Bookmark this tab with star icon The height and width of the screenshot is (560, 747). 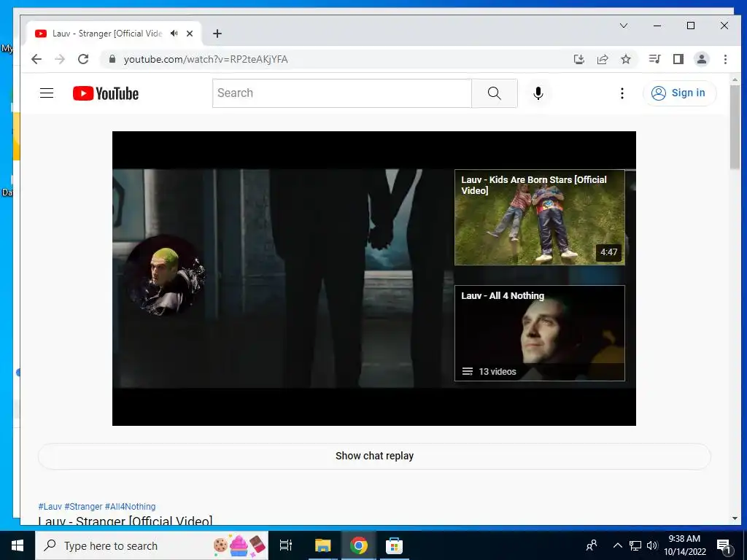[x=626, y=59]
